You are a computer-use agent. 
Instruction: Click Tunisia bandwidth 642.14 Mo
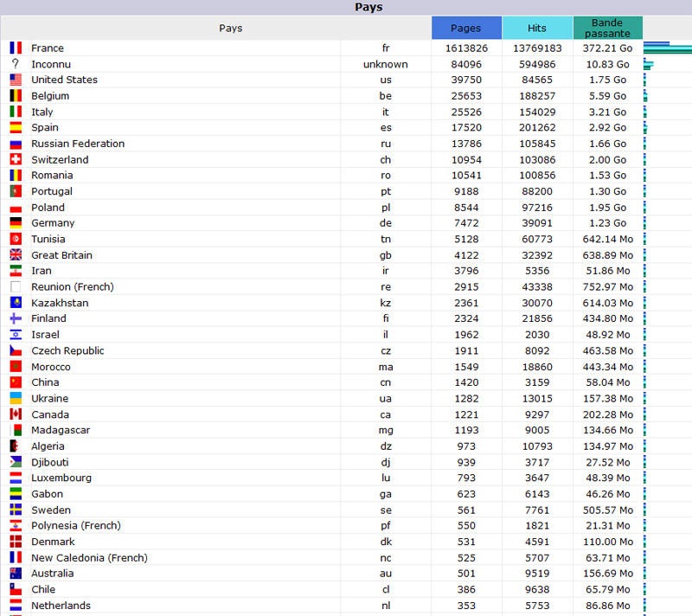[608, 239]
